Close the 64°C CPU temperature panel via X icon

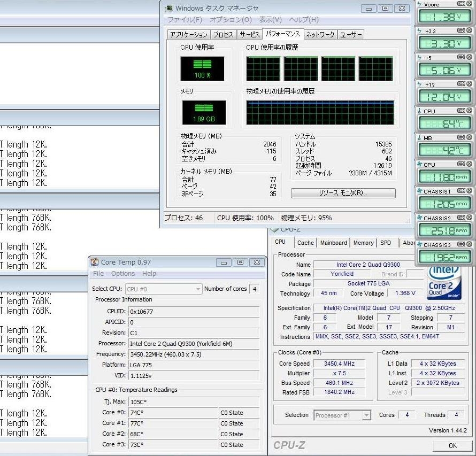click(x=470, y=111)
